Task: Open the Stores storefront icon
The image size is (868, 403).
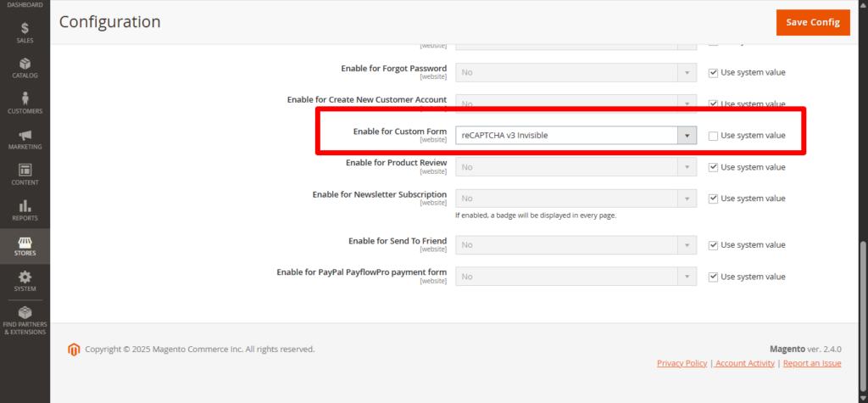Action: tap(25, 243)
